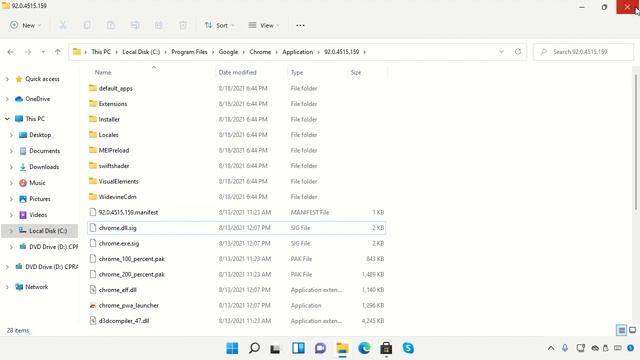The height and width of the screenshot is (360, 640).
Task: Refresh the current folder
Action: click(518, 52)
